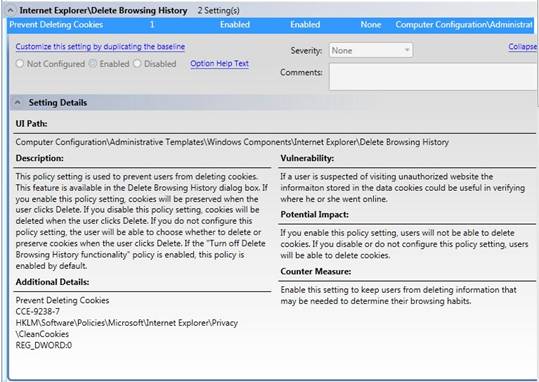Image resolution: width=539 pixels, height=382 pixels.
Task: Click the Collapse link at right
Action: click(x=523, y=46)
